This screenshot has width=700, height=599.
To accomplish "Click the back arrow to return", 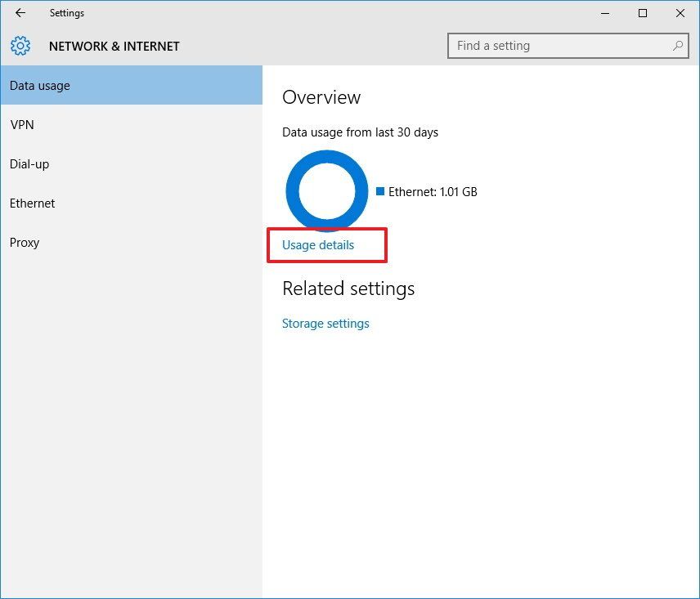I will coord(20,13).
